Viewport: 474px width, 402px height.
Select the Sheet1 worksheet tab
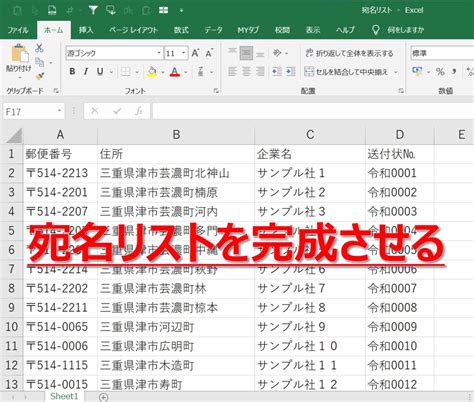64,396
